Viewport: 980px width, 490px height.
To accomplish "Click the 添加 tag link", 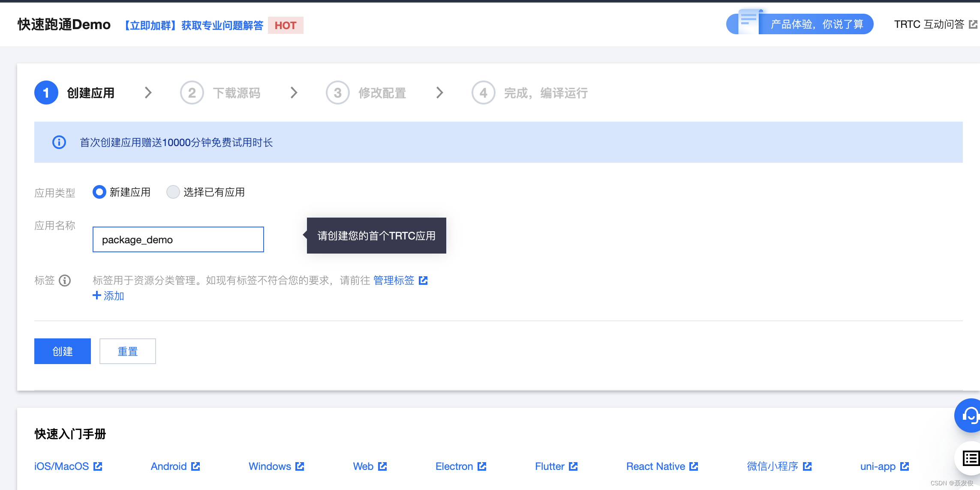I will (114, 296).
